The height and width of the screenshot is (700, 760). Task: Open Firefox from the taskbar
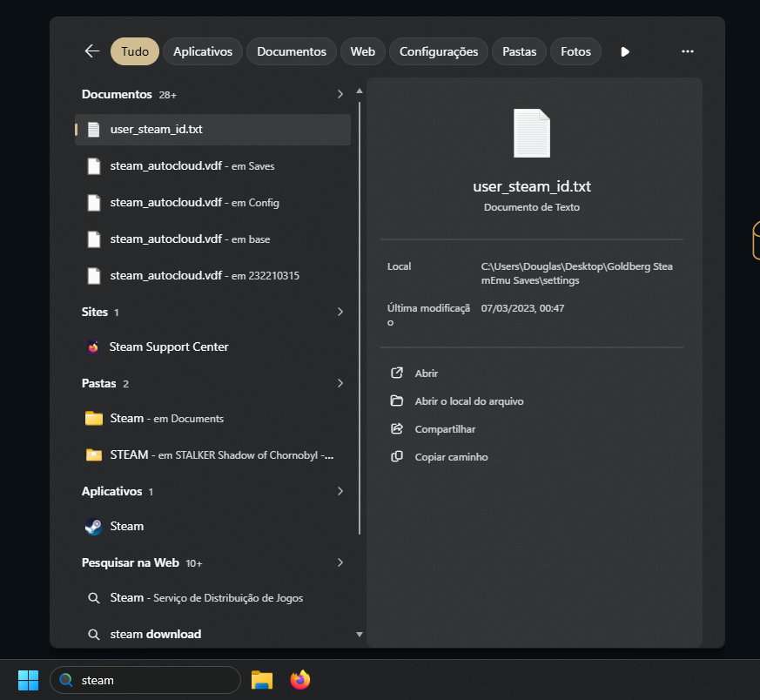300,680
